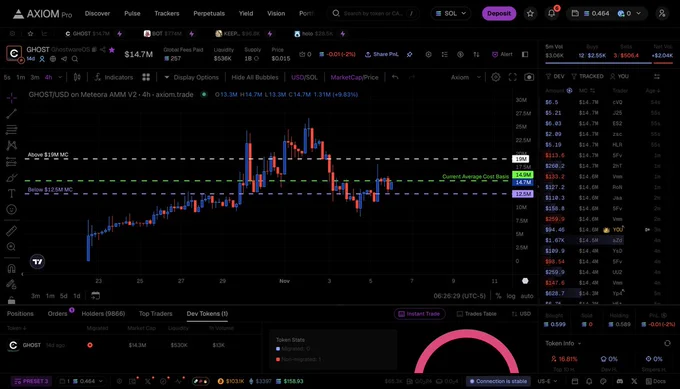Switch to the Holders (9866) tab
This screenshot has width=680, height=389.
tap(103, 314)
